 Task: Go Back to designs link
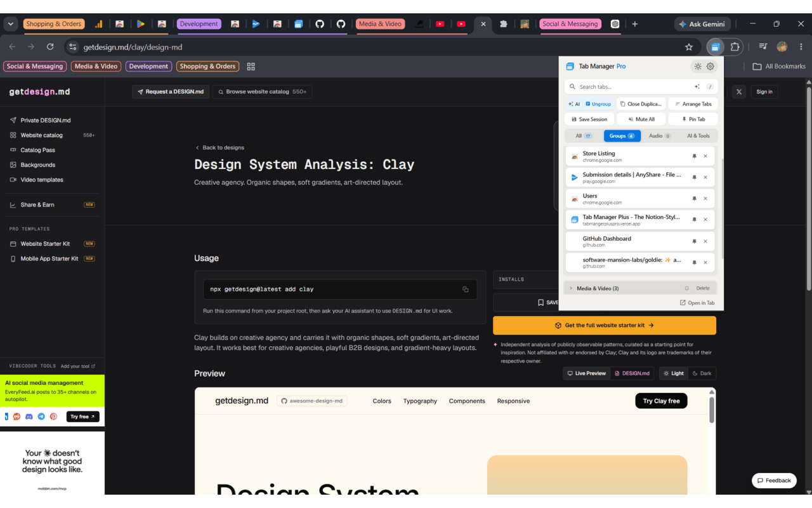point(219,147)
